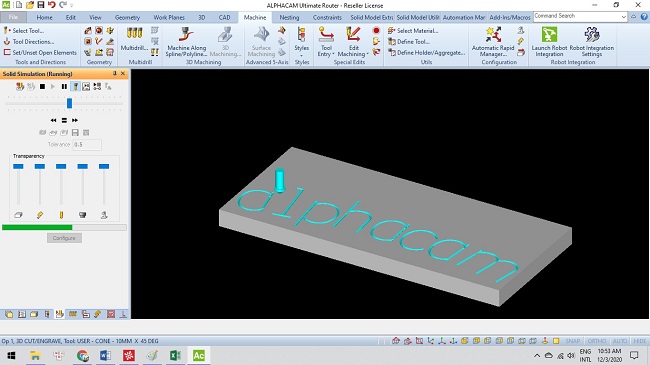Toggle AUTO mode in status bar

620,341
